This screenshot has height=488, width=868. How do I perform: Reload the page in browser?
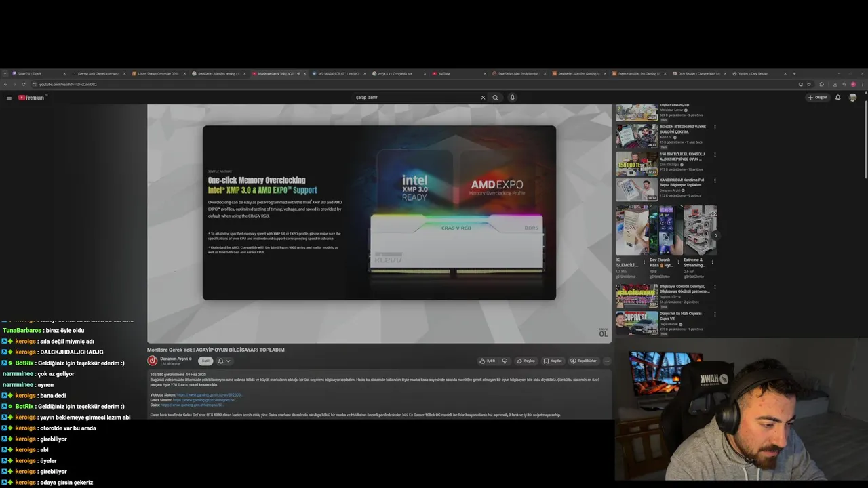point(24,84)
